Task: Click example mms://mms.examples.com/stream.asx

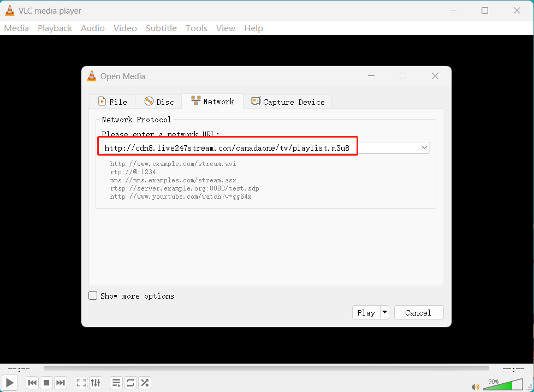Action: point(173,180)
